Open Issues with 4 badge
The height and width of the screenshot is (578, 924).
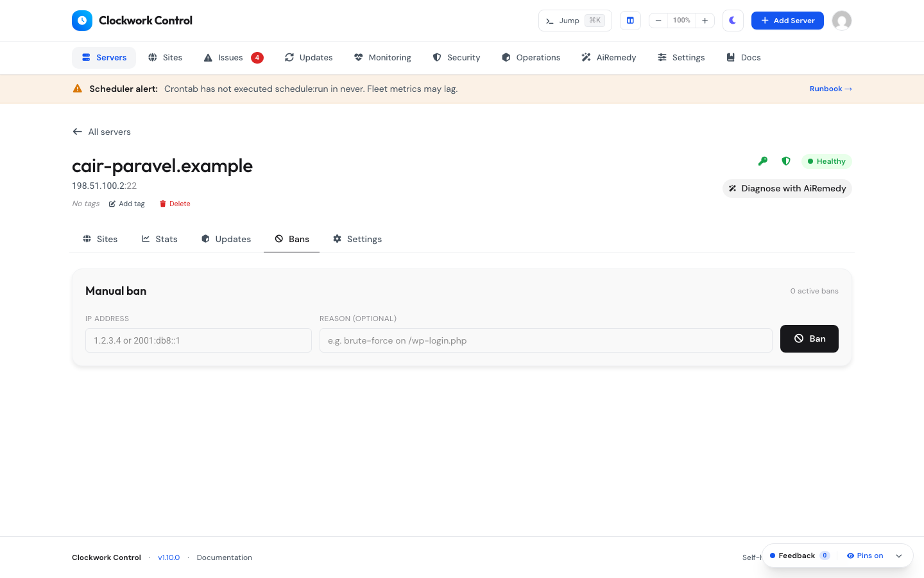(x=233, y=58)
